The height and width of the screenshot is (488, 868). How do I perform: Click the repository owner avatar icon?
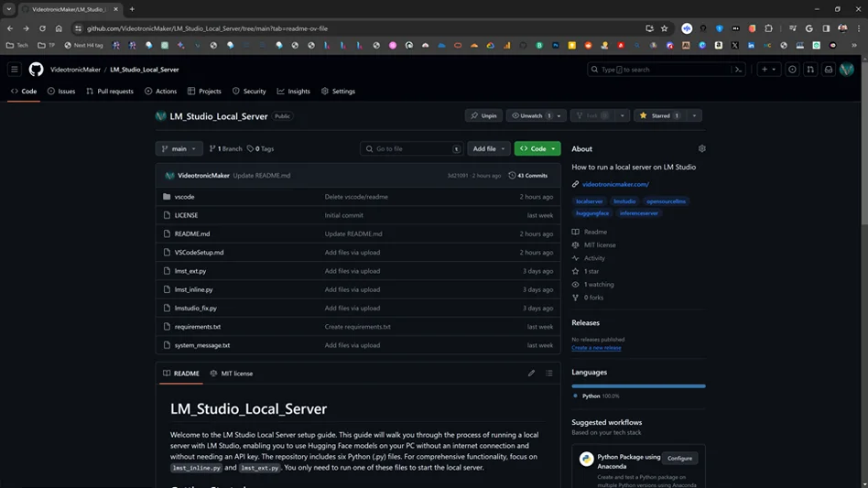tap(160, 116)
